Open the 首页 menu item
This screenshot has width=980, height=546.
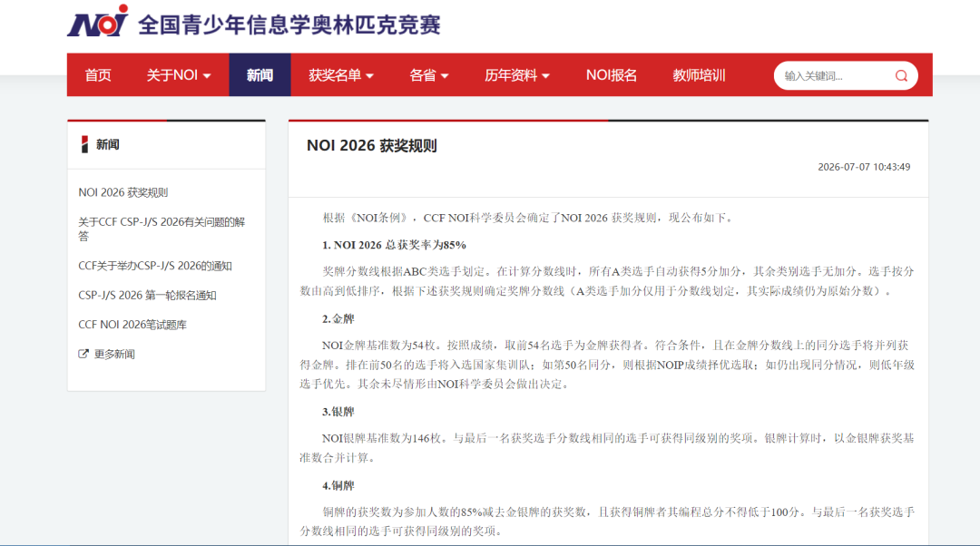98,75
